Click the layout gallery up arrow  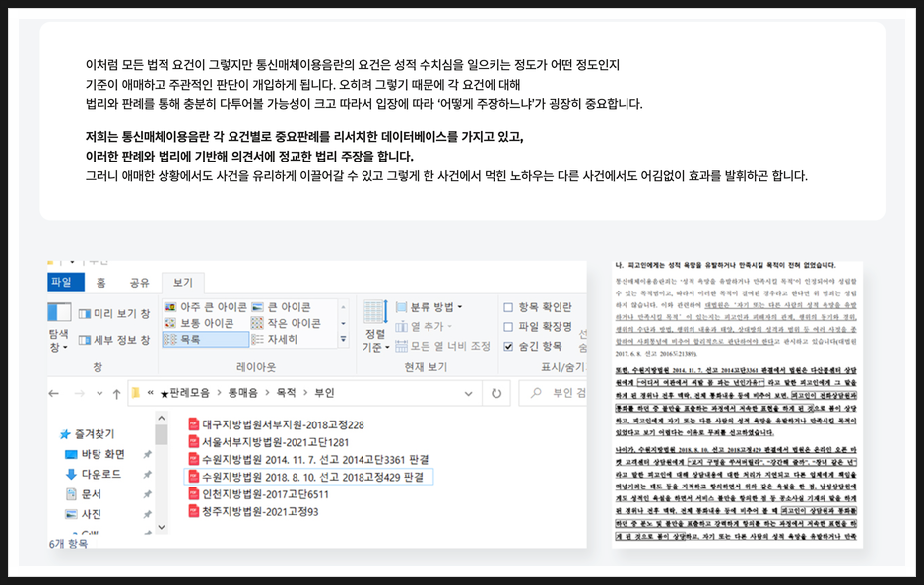pos(343,307)
